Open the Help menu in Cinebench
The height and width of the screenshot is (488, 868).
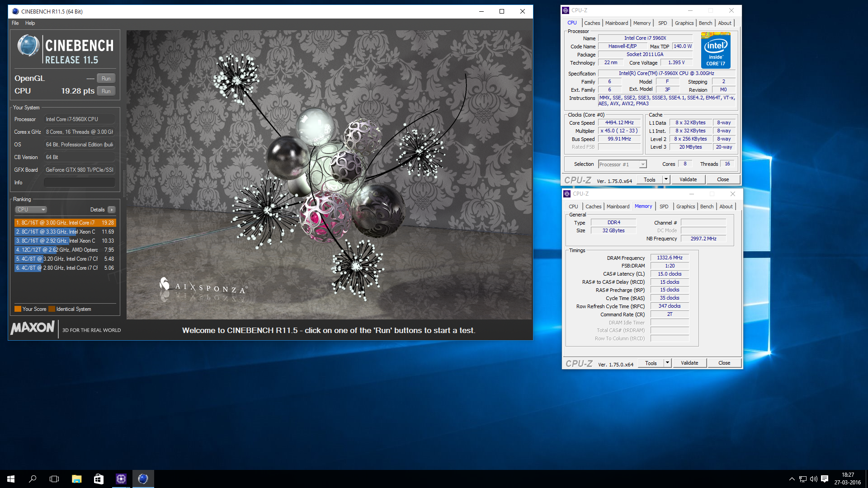coord(30,23)
